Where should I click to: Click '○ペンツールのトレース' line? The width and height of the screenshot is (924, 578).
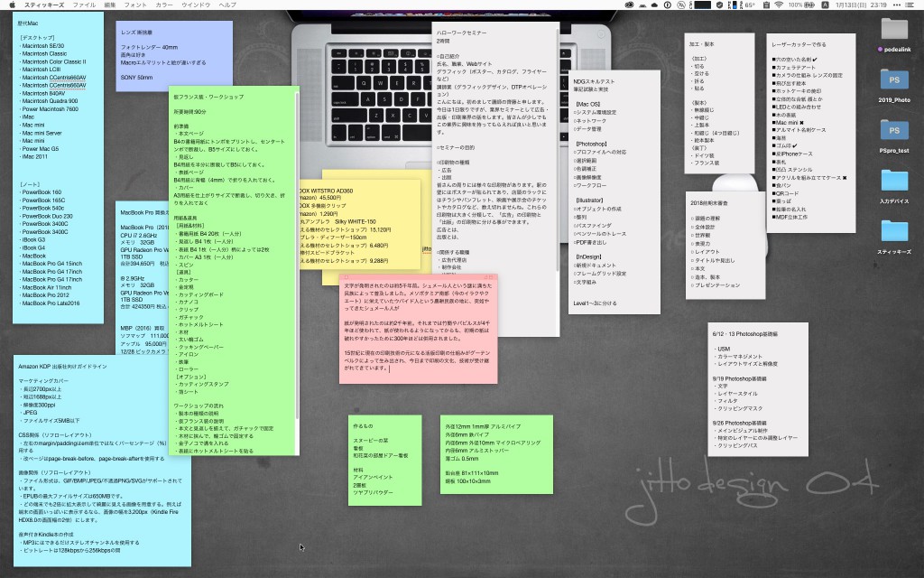(x=600, y=234)
